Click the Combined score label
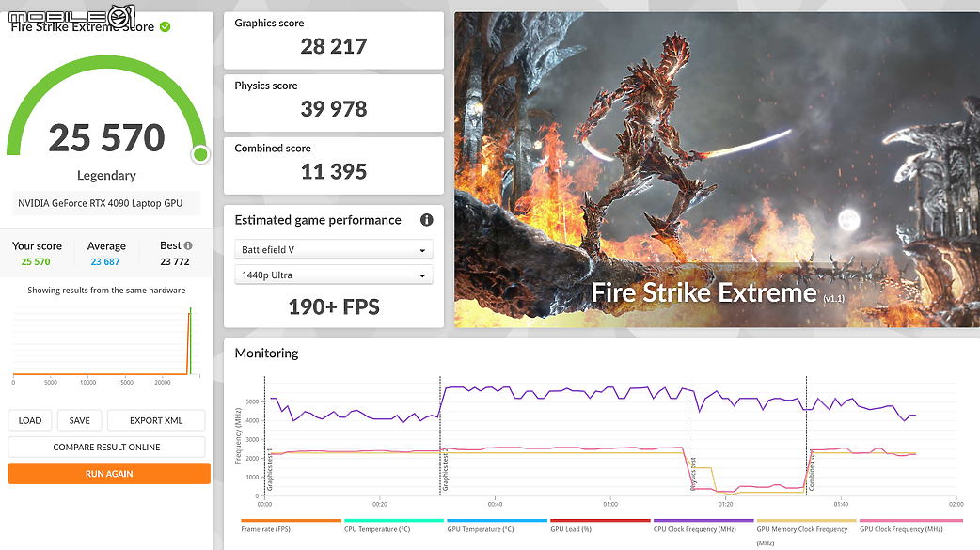Screen dimensions: 980x550 click(x=273, y=149)
